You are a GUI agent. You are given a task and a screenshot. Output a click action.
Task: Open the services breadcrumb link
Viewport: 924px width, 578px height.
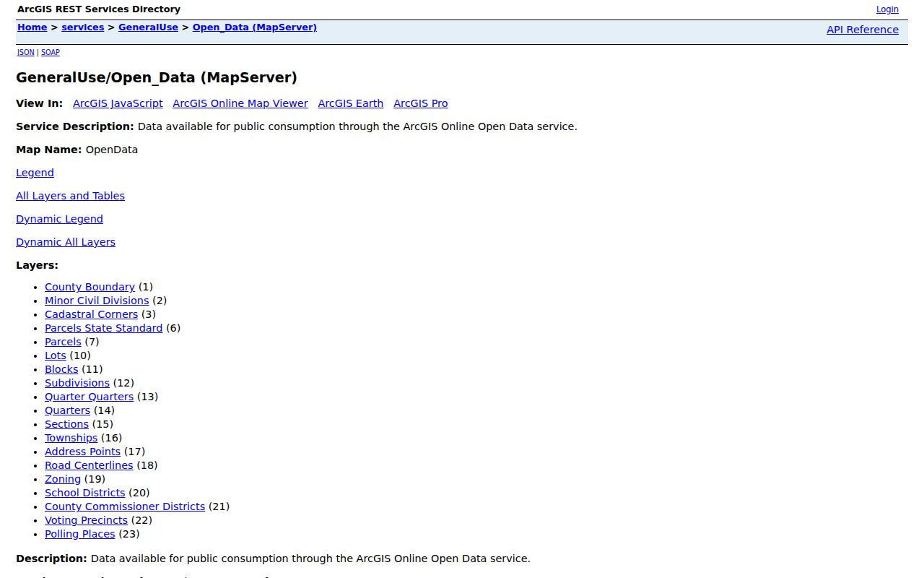[82, 27]
